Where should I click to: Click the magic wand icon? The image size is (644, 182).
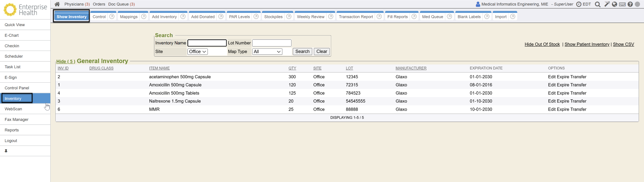click(x=607, y=4)
